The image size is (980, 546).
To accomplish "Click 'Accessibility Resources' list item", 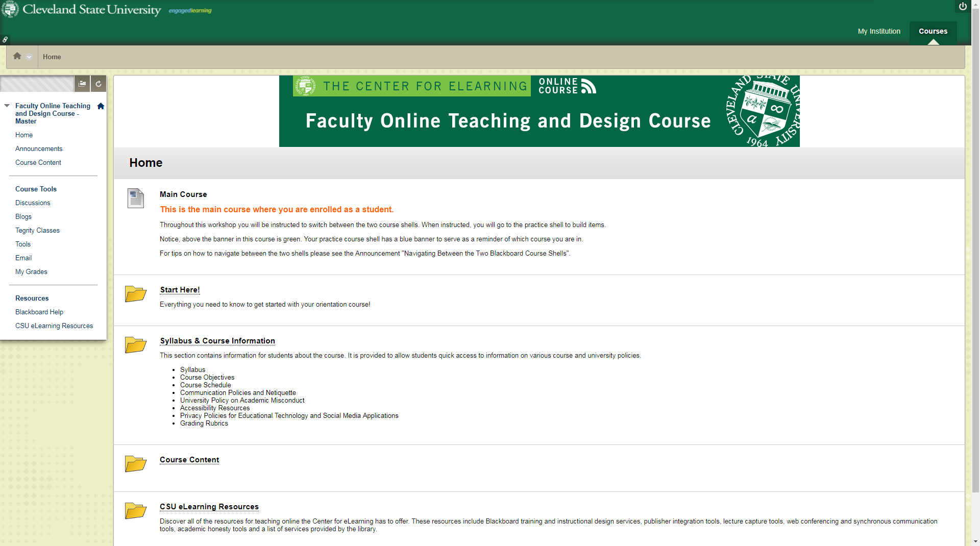I will pyautogui.click(x=215, y=408).
